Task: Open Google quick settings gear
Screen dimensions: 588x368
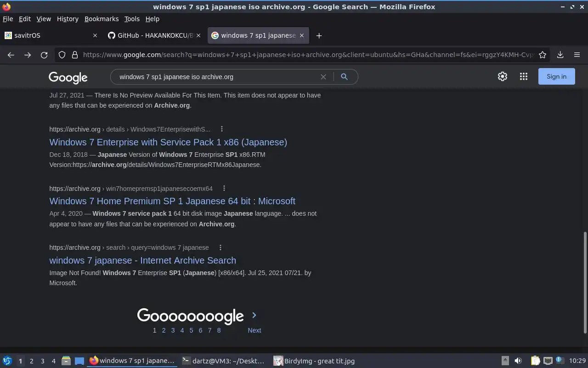Action: coord(503,76)
